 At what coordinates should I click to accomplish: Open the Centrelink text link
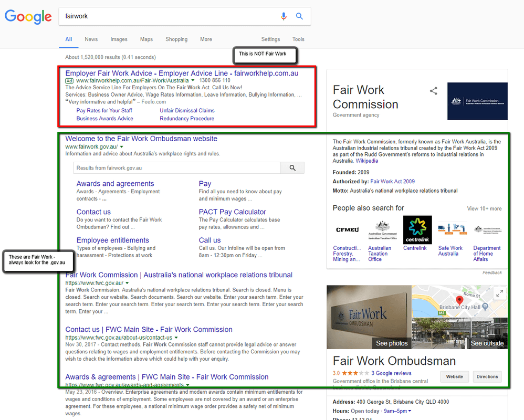pos(415,248)
